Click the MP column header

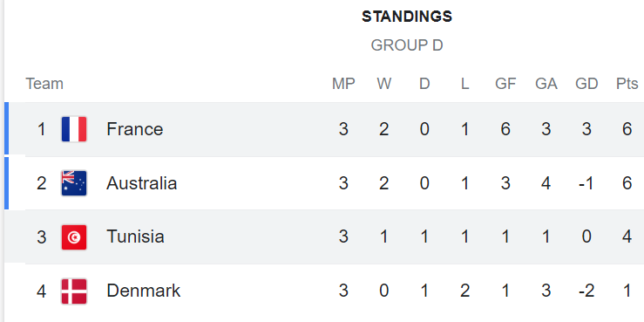click(x=343, y=84)
